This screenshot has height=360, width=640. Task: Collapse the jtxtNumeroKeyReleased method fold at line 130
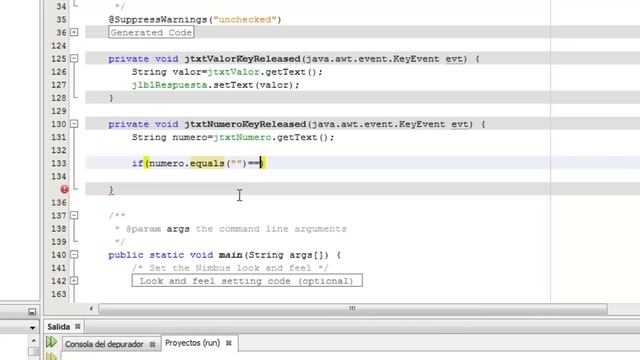pos(74,124)
